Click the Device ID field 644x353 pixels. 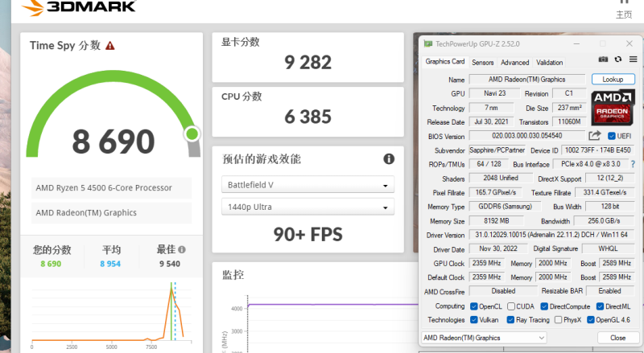pos(597,150)
